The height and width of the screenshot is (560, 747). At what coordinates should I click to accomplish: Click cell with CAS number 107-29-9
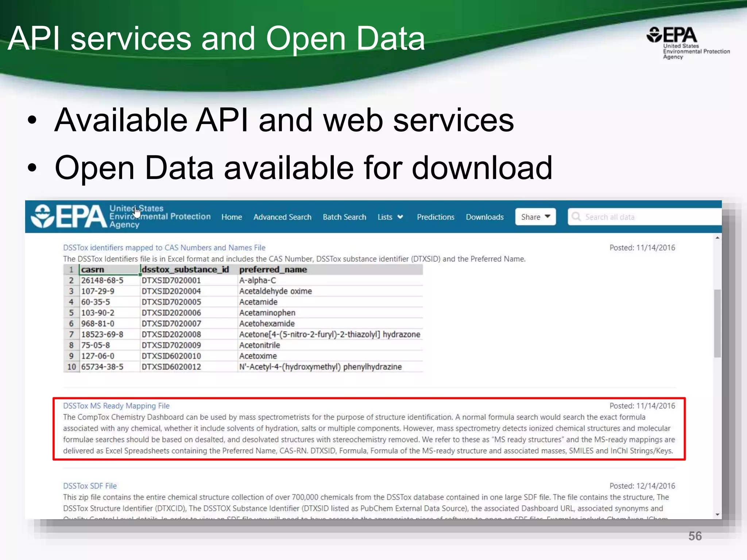pyautogui.click(x=109, y=291)
